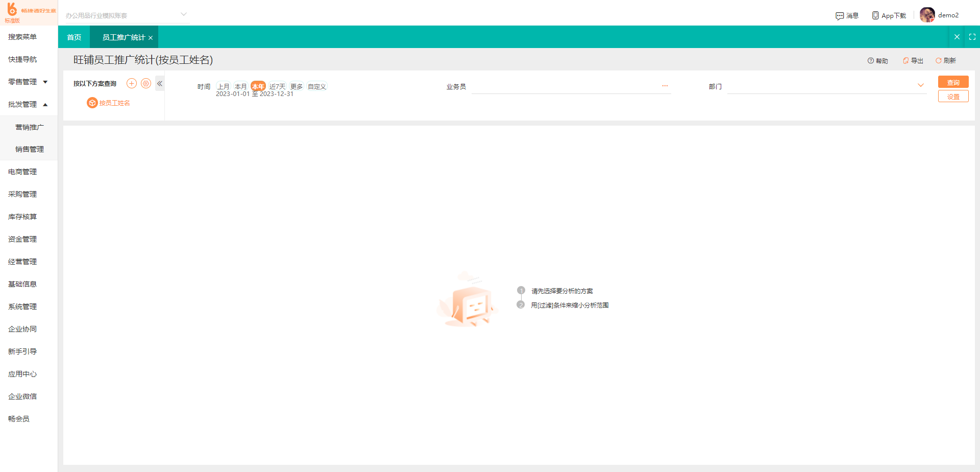
Task: Open the 业务员 selector ellipsis icon
Action: [x=665, y=86]
